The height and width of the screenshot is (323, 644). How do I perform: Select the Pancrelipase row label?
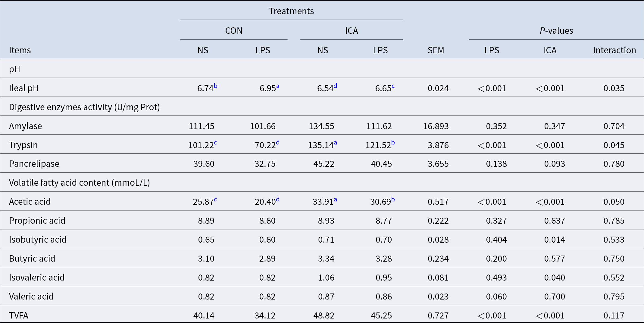pos(34,164)
